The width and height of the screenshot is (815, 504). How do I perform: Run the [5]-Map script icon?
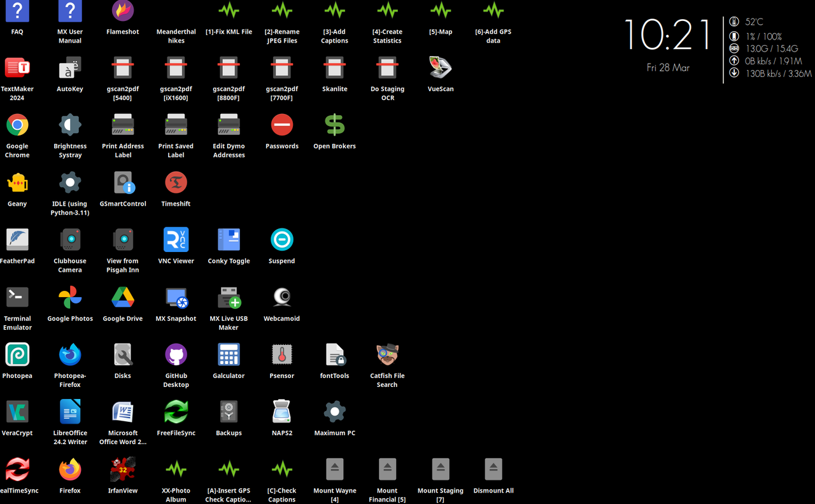coord(441,11)
